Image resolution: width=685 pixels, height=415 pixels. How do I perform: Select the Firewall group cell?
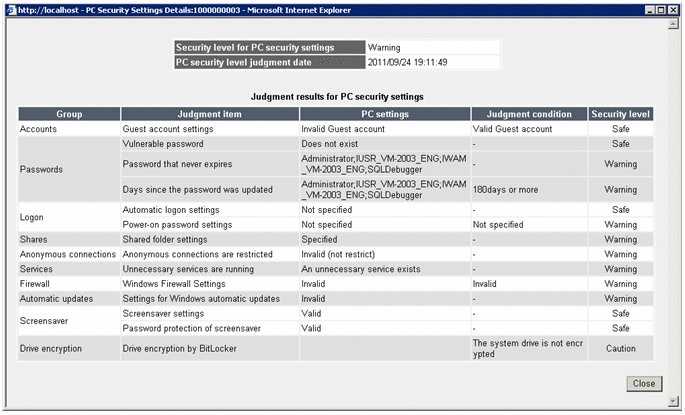click(69, 284)
